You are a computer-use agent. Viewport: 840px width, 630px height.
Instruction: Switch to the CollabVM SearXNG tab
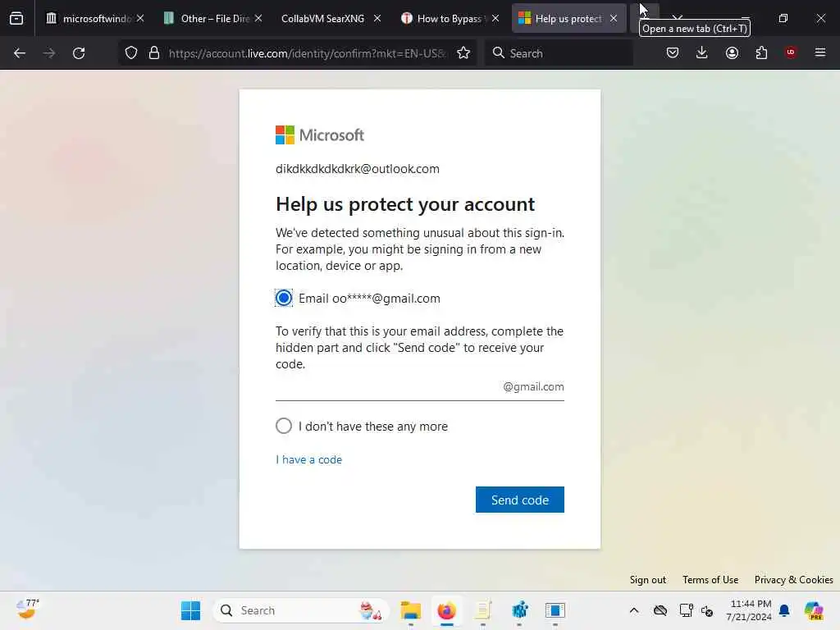322,19
